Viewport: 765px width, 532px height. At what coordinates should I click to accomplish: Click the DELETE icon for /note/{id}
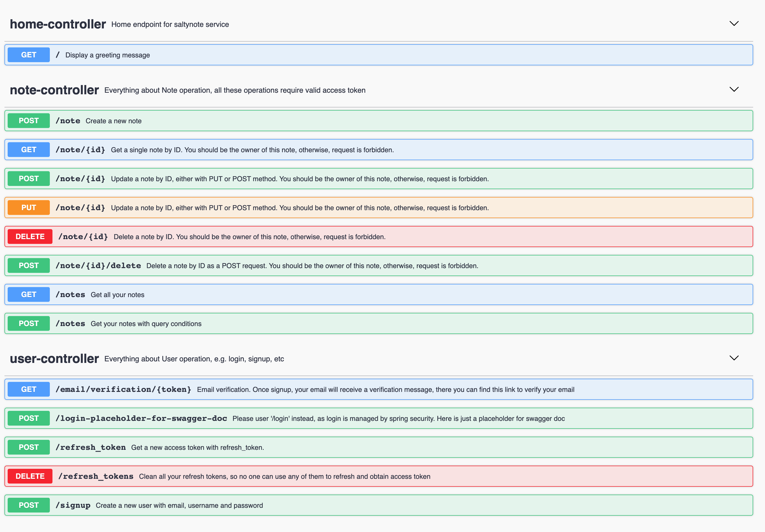tap(30, 237)
